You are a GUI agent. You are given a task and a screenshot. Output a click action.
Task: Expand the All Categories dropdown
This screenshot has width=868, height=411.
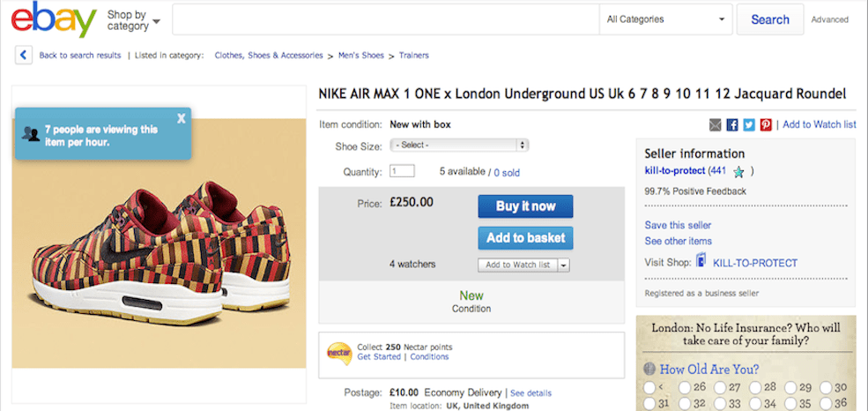pos(665,19)
